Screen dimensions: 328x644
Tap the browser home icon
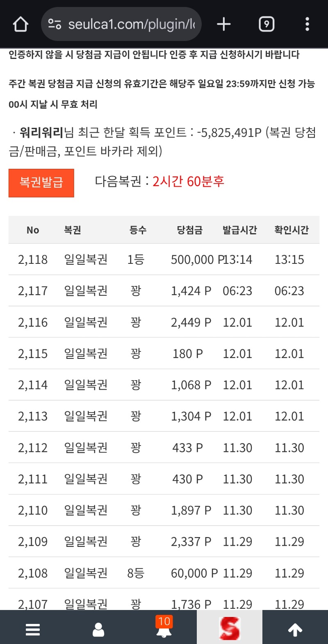coord(20,24)
